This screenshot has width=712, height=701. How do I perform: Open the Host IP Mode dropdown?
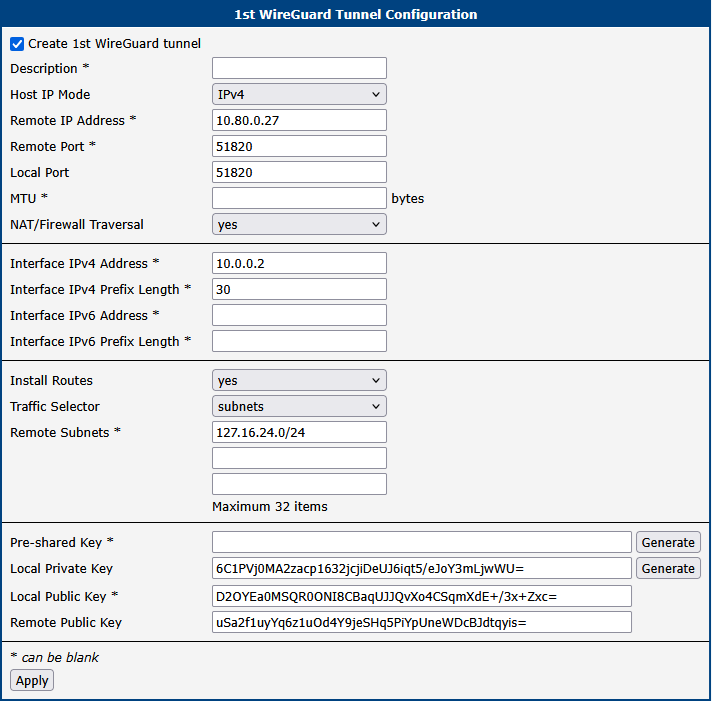[299, 94]
